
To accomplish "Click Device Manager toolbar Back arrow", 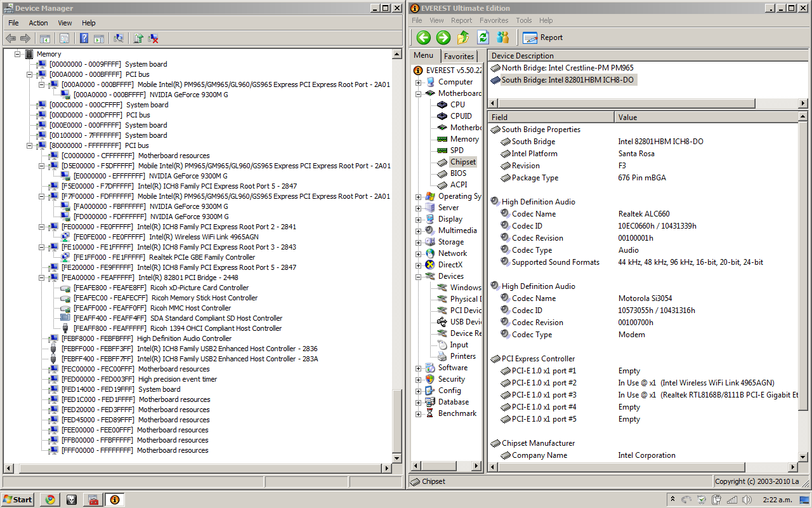I will pos(11,39).
